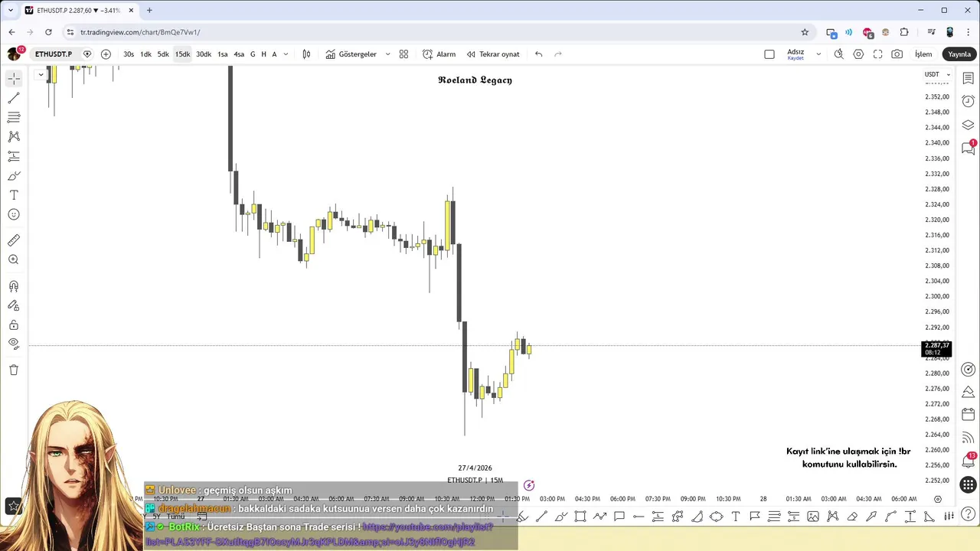Click the İşlem trade button
The height and width of the screenshot is (551, 980).
[923, 54]
